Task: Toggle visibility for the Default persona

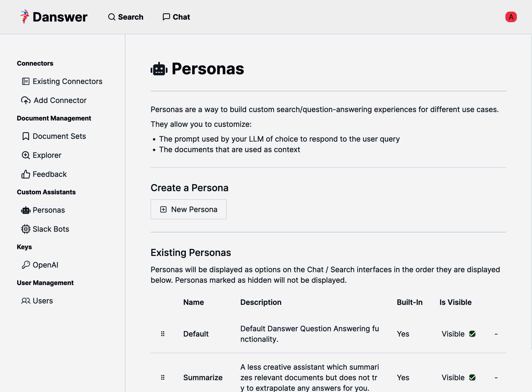Action: tap(472, 334)
